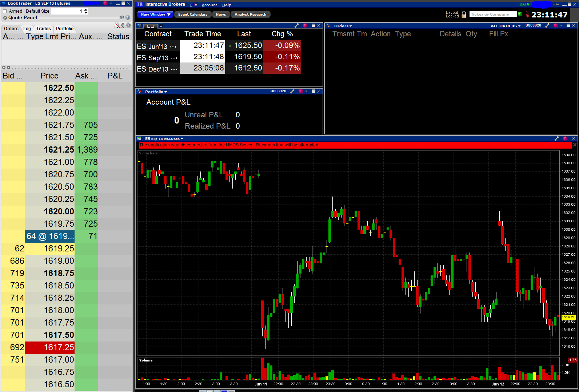
Task: Click the pin icon in the IB title bar
Action: coord(556,4)
